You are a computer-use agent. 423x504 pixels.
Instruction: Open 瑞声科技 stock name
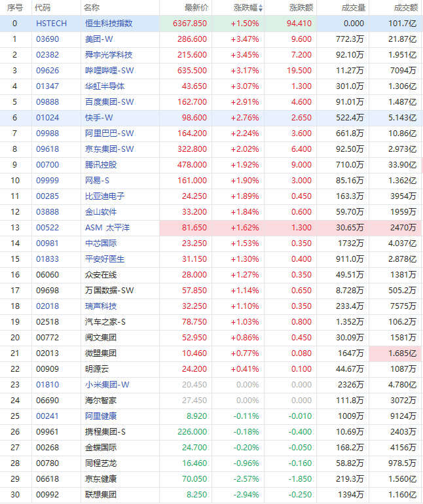[x=101, y=306]
